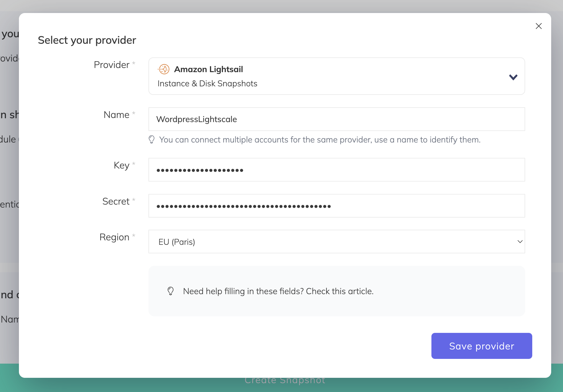
Task: Click the dark chevron on the provider selector
Action: coord(513,77)
